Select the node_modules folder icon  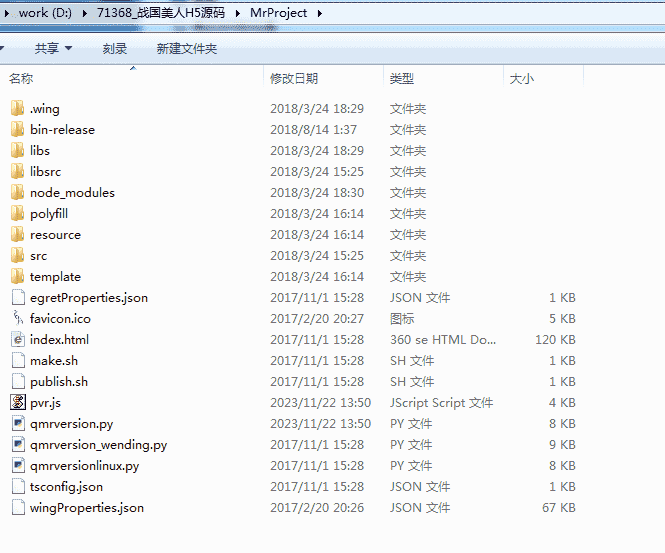[x=17, y=192]
